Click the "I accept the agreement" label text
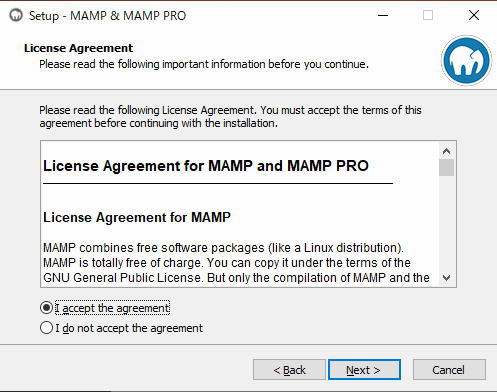The image size is (497, 392). (x=112, y=308)
